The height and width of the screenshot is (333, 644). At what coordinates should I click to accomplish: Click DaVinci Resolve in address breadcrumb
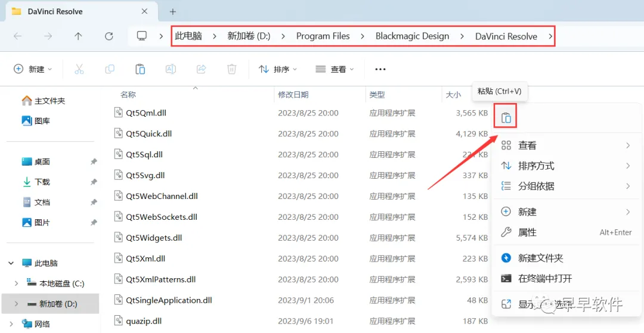click(506, 36)
